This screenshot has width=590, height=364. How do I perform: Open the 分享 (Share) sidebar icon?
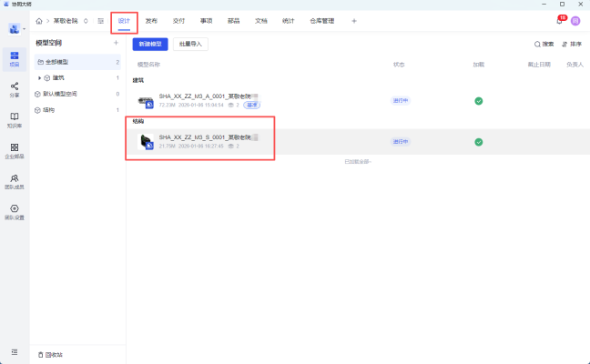15,88
